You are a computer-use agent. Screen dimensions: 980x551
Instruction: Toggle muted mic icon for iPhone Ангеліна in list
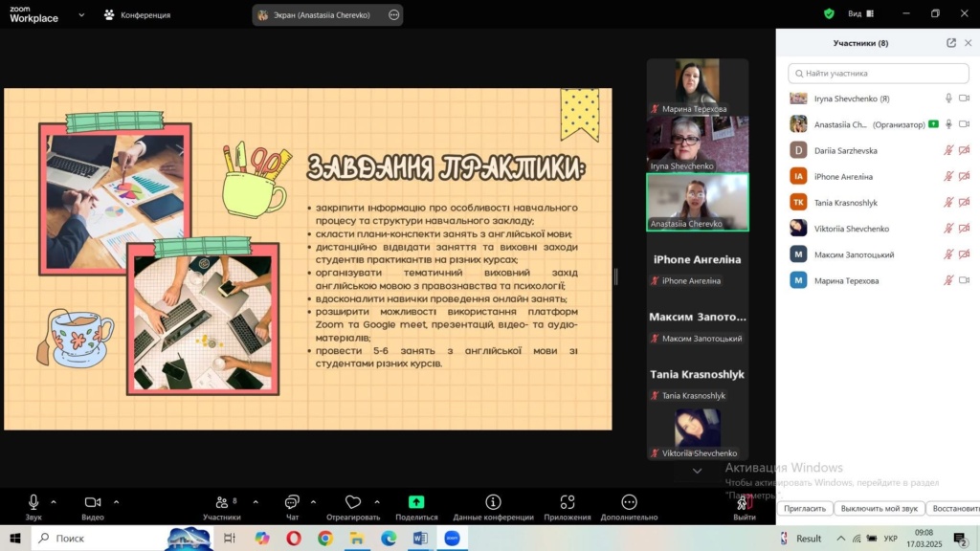pyautogui.click(x=948, y=176)
